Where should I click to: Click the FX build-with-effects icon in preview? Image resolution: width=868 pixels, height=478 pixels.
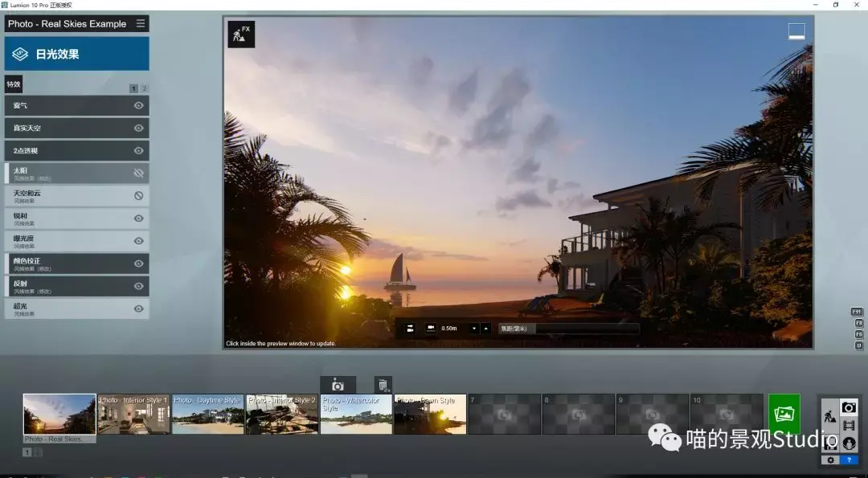pyautogui.click(x=241, y=35)
